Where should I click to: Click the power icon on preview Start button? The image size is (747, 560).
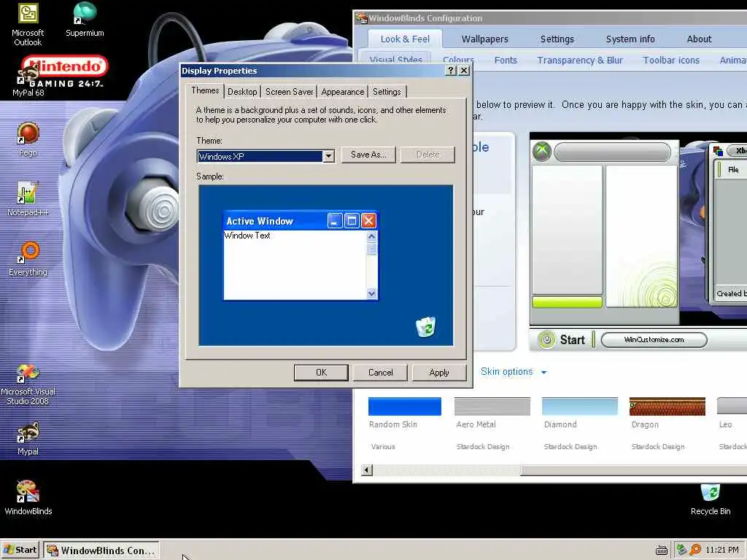[547, 340]
